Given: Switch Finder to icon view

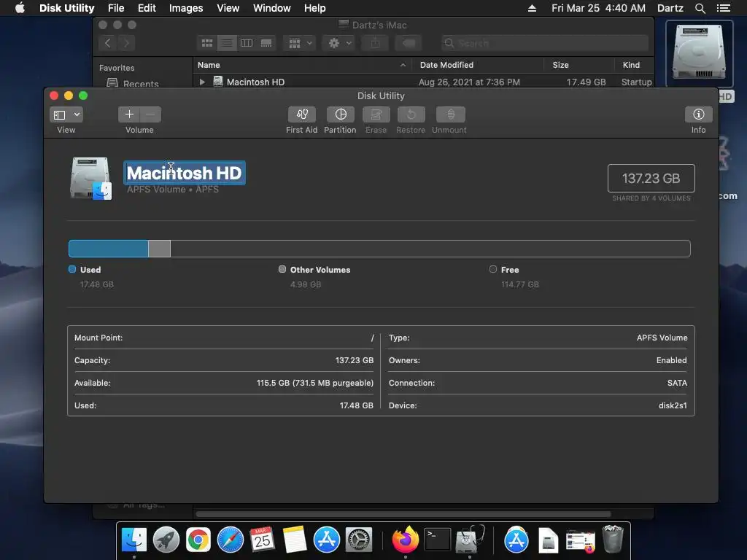Looking at the screenshot, I should click(206, 43).
